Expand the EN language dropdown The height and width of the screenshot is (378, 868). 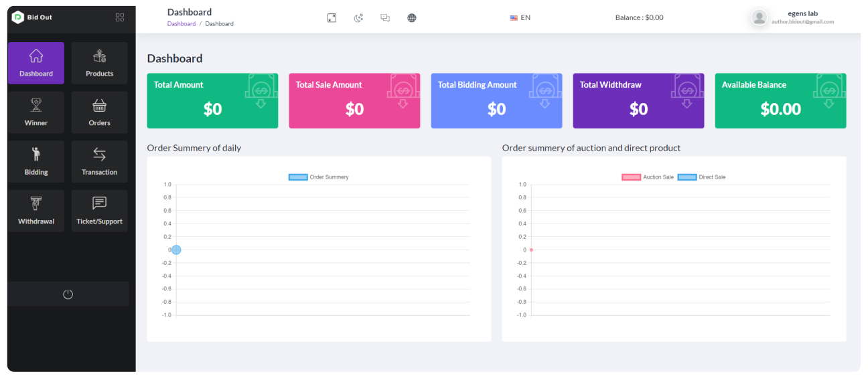(x=520, y=18)
